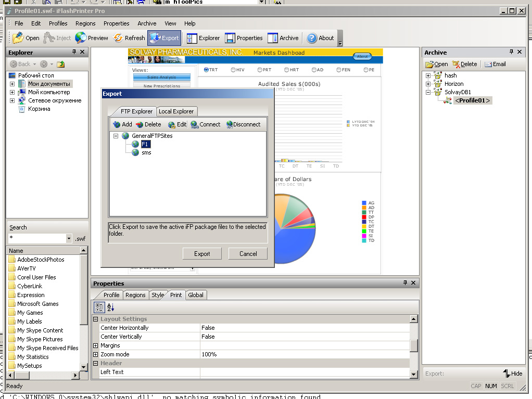Select the HIV radio button
This screenshot has height=399, width=532.
233,70
